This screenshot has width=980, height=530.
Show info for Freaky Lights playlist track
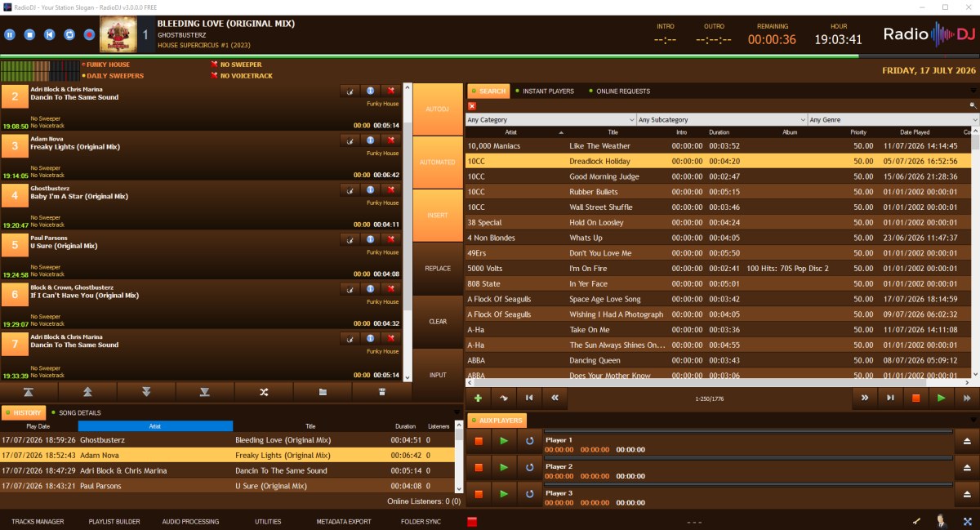click(370, 140)
